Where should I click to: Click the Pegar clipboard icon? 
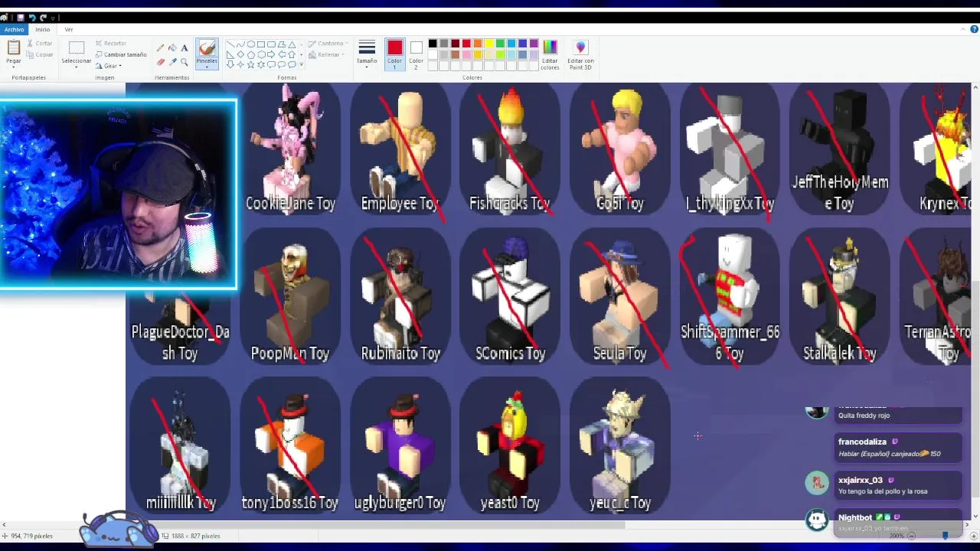point(14,49)
